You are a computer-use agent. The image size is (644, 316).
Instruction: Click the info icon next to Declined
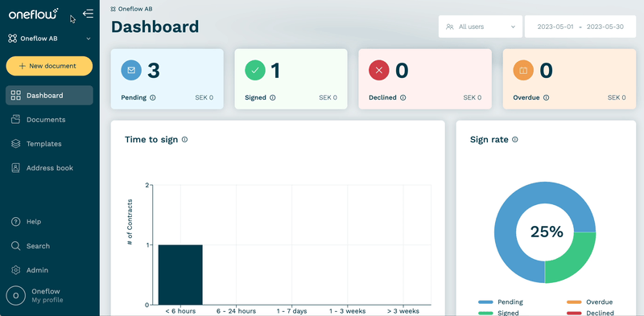click(403, 97)
